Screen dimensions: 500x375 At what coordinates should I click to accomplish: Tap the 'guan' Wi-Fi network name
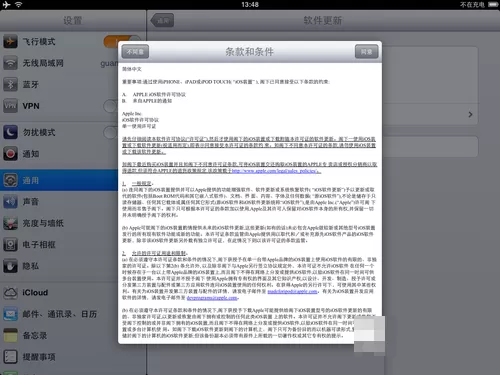tap(109, 63)
